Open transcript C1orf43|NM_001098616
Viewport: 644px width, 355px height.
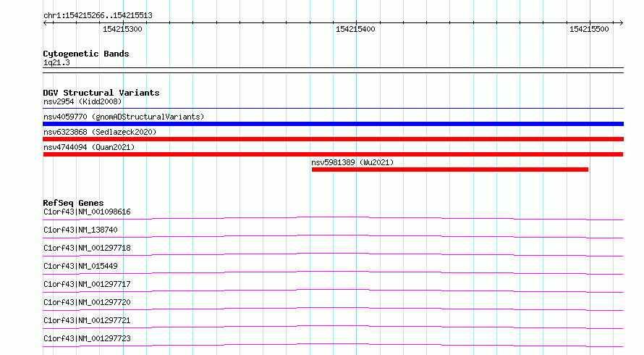coord(87,212)
